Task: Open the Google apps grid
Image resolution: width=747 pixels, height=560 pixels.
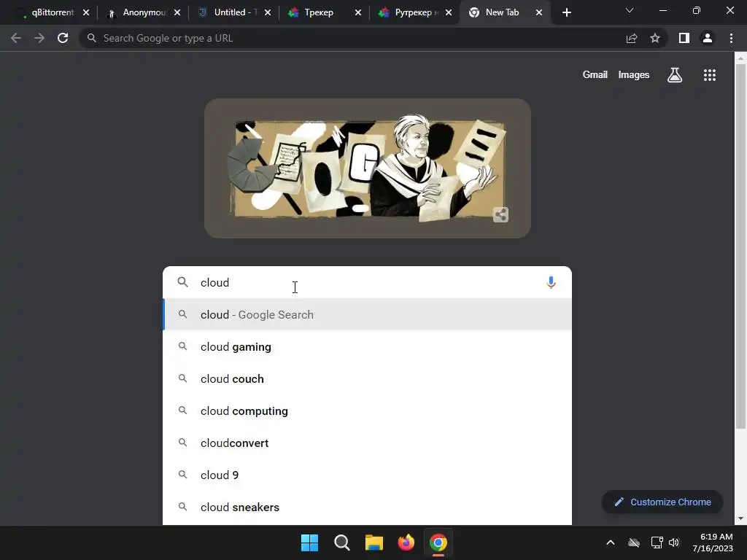Action: click(710, 75)
